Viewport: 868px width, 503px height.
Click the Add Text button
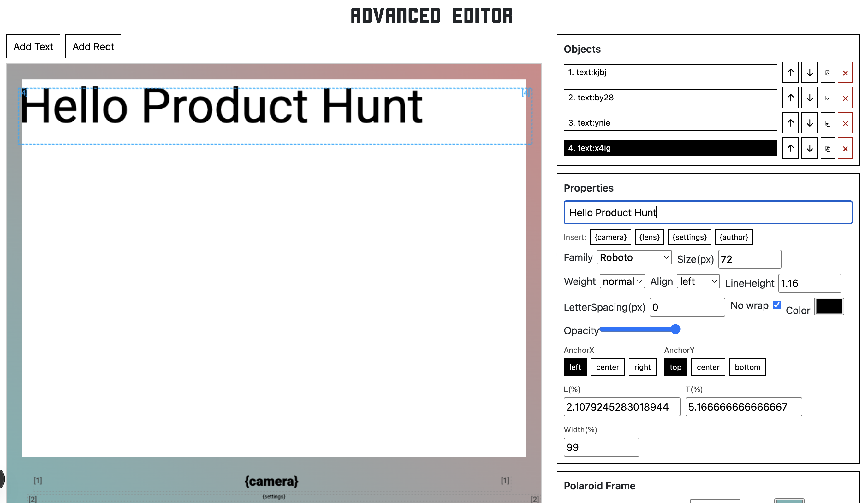coord(33,46)
